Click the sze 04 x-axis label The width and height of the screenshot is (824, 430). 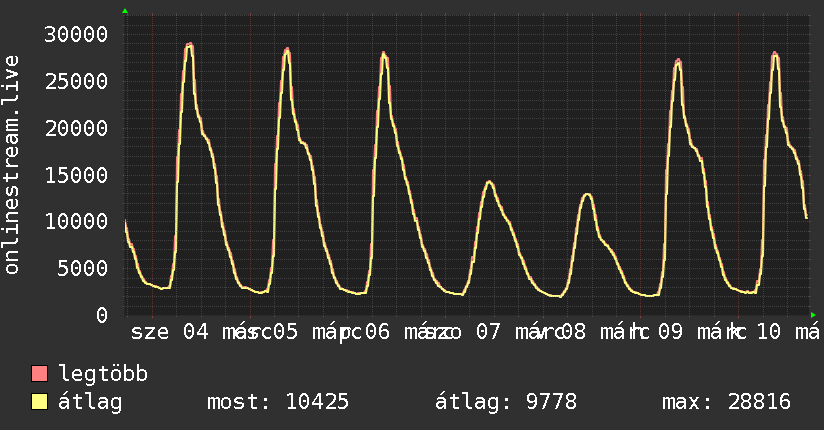[x=170, y=332]
